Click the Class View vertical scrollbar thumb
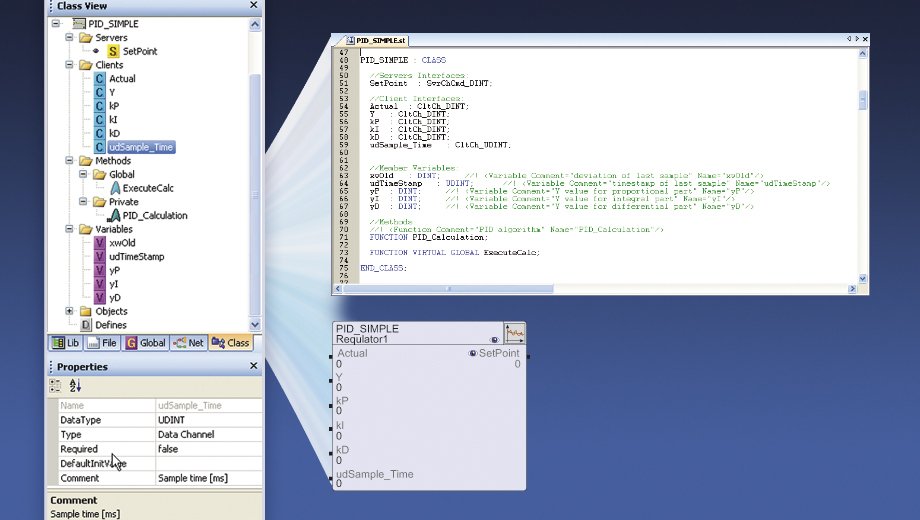 tap(255, 195)
